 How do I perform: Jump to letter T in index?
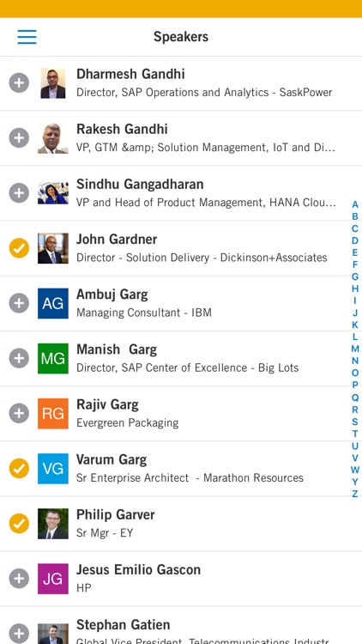(x=355, y=434)
